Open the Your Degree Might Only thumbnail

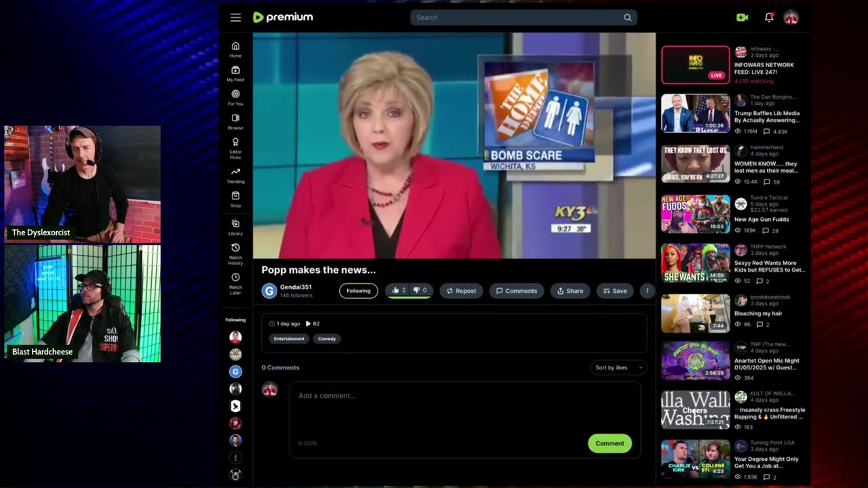pyautogui.click(x=696, y=459)
